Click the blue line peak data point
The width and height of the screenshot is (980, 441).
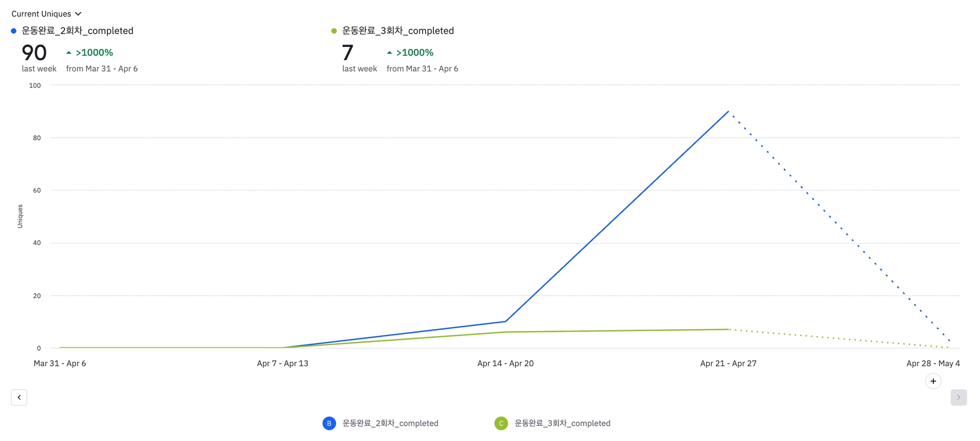(x=728, y=111)
